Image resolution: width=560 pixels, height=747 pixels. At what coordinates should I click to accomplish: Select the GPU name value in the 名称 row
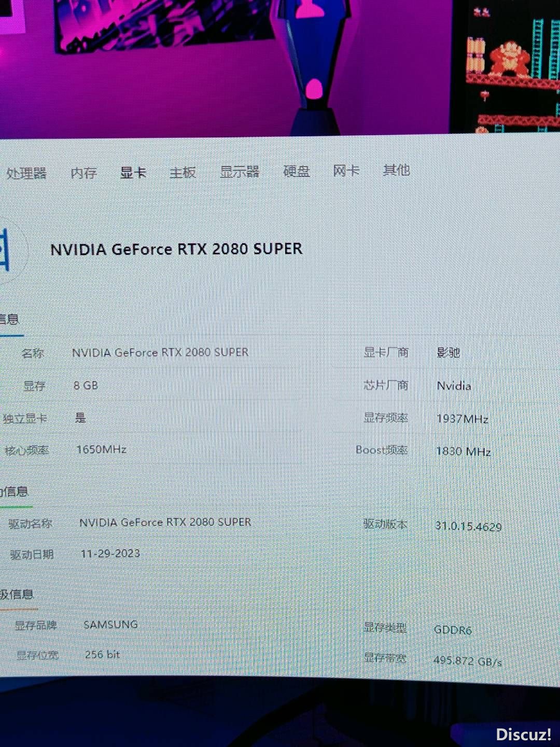pos(160,352)
